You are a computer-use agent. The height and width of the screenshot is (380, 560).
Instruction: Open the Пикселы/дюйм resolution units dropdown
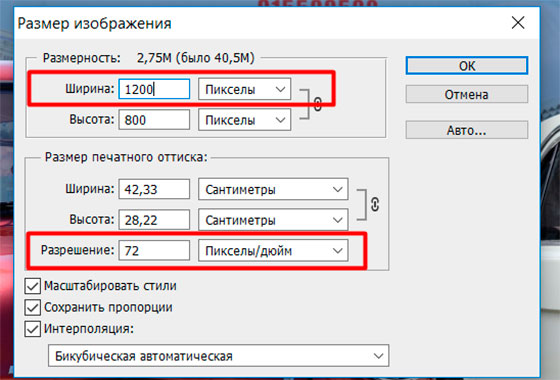coord(273,250)
